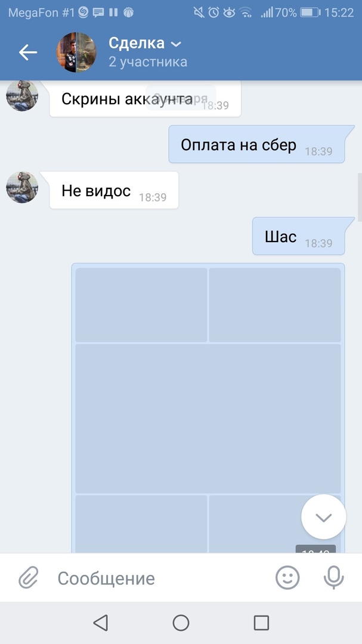Jump to latest messages with down-chevron button
The image size is (362, 644).
click(323, 516)
